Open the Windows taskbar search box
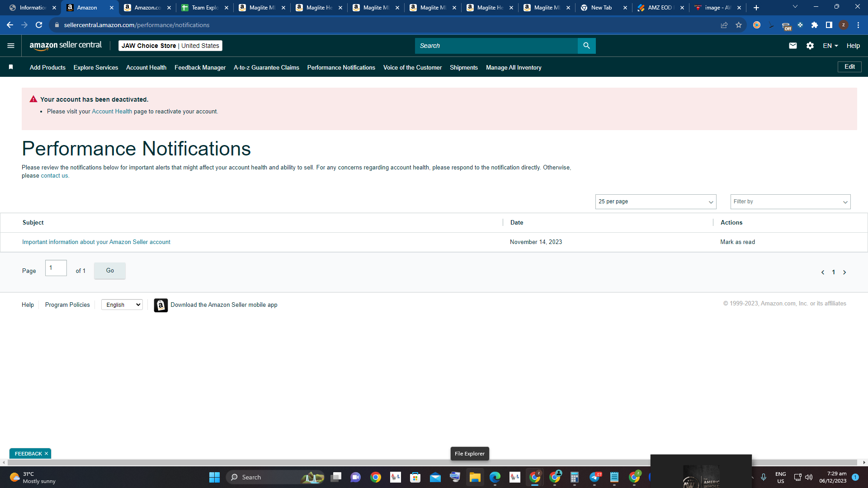Viewport: 868px width, 488px height. click(275, 477)
